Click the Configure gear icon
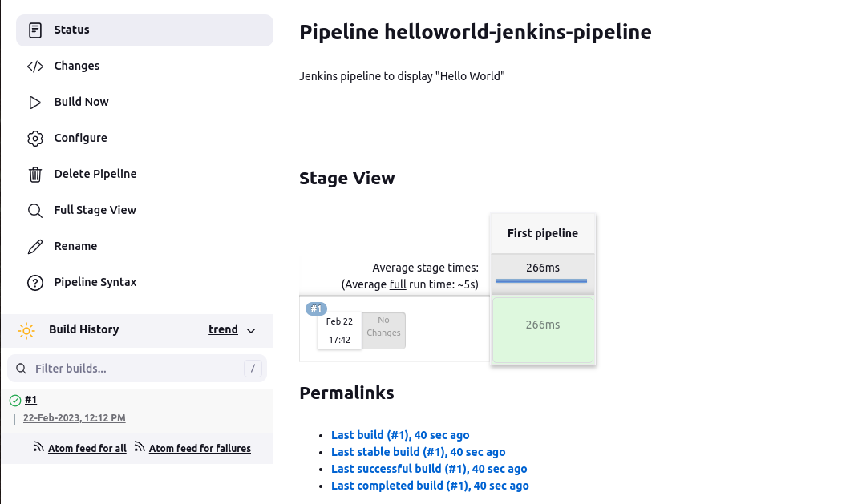Screen dimensions: 846x504 tap(35, 139)
